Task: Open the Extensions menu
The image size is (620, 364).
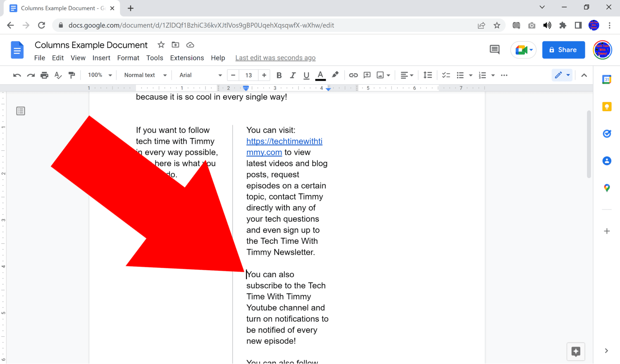Action: point(187,58)
